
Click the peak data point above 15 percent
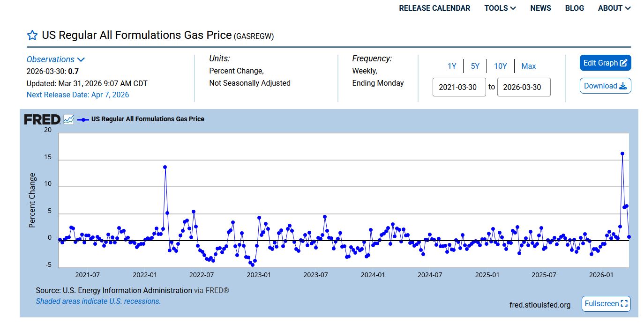622,154
